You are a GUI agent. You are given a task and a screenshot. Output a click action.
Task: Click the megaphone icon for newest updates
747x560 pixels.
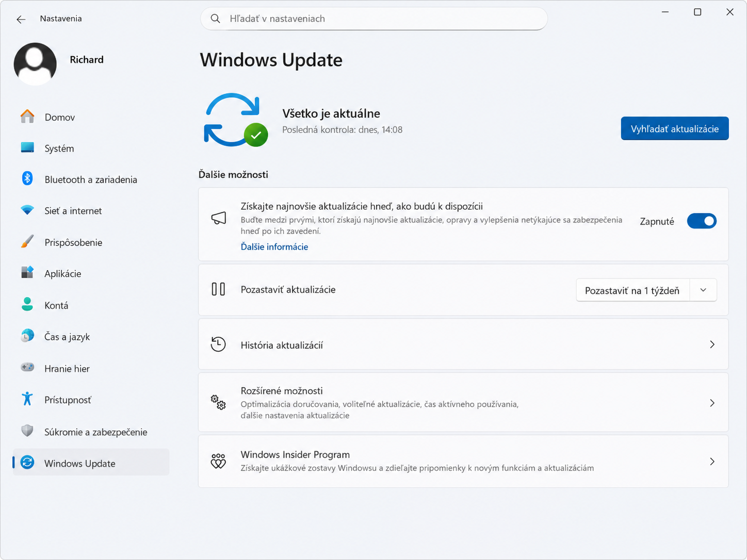tap(219, 218)
